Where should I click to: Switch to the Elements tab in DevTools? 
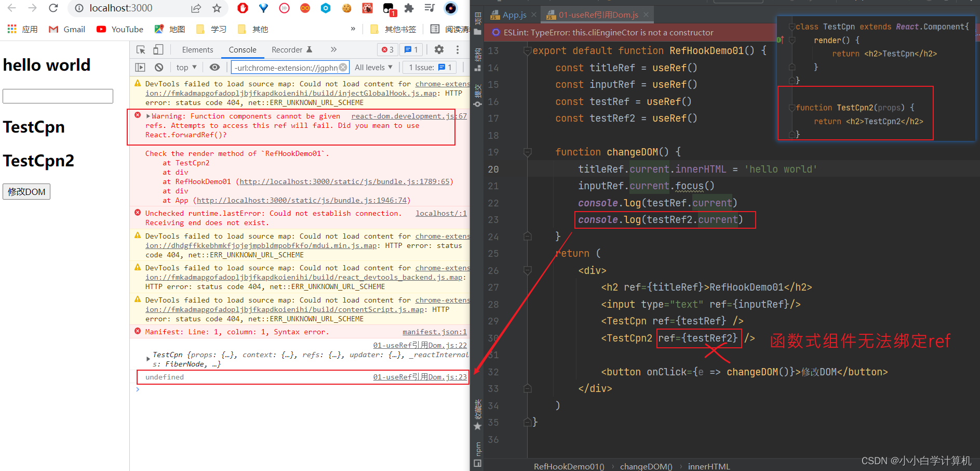coord(197,50)
